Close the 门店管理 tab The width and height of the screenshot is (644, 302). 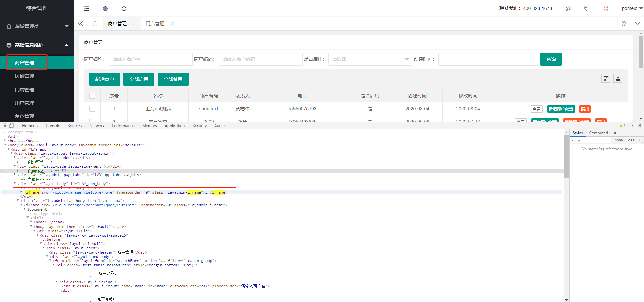point(172,23)
